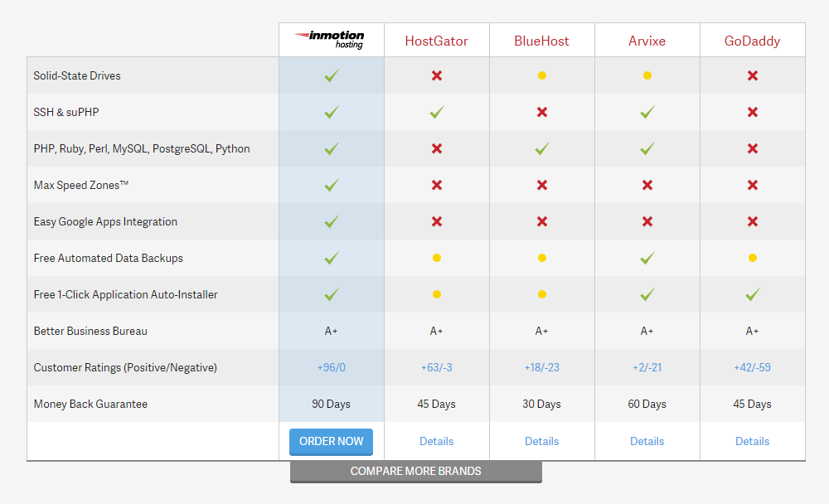
Task: Click Arvixe's yellow dot for Solid-State Drives
Action: [647, 75]
